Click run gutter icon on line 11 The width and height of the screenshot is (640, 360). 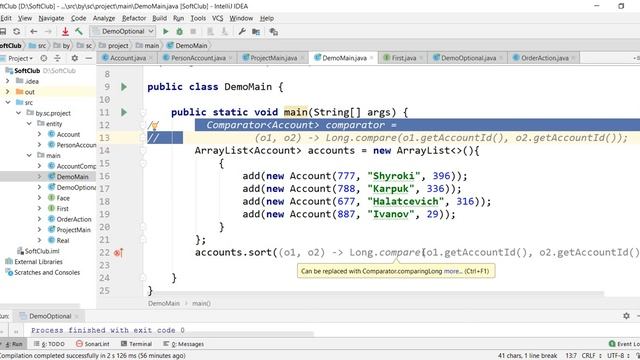[124, 112]
